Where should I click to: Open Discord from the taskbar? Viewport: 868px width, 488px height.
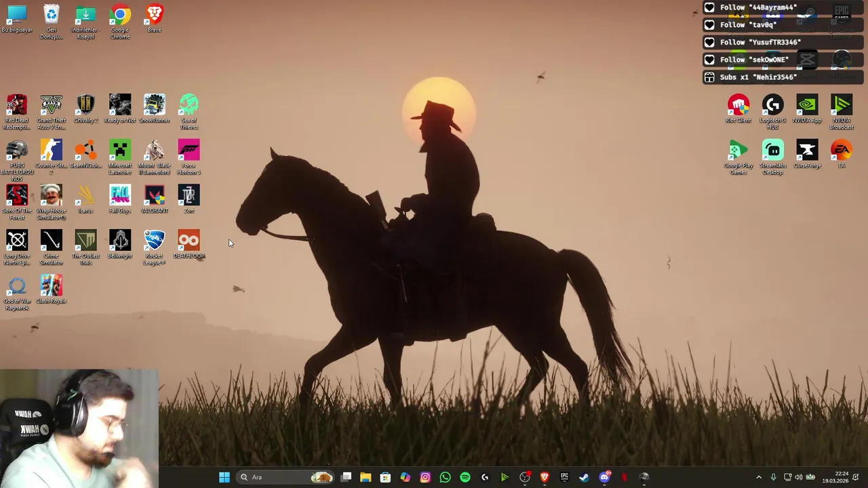pos(604,477)
